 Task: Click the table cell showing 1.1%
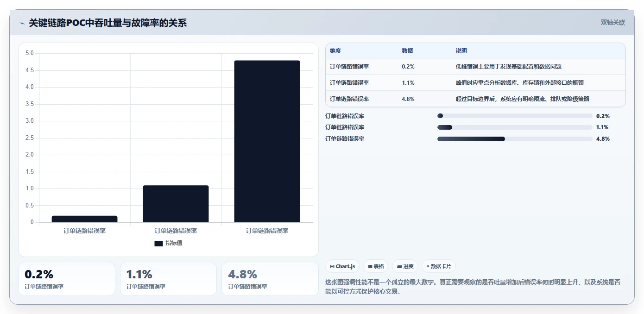pos(408,83)
